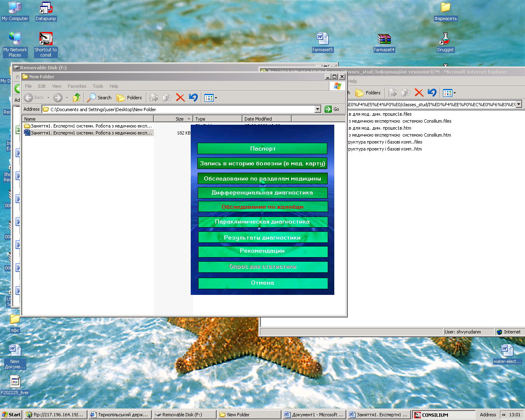The width and height of the screenshot is (525, 420).
Task: Open the View menu in New Folder
Action: (x=57, y=86)
